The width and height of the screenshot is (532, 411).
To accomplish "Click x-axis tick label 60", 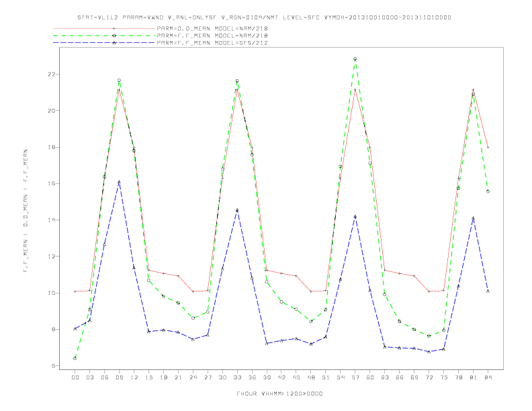I will click(x=370, y=377).
